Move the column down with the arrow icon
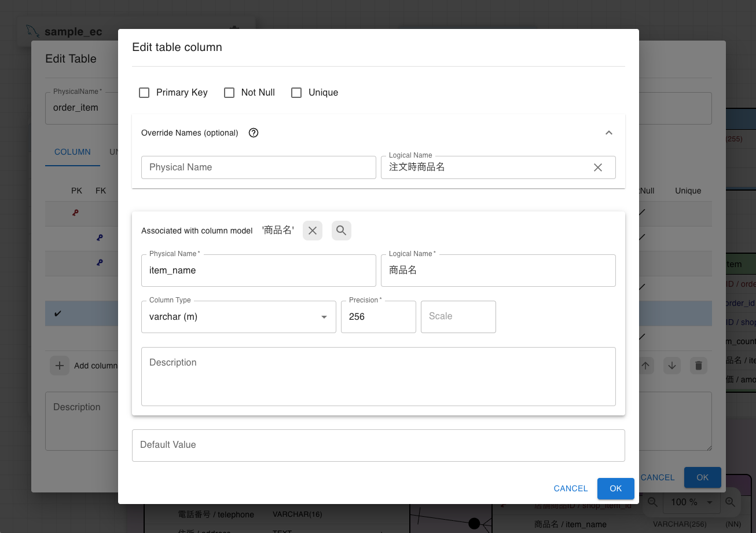Image resolution: width=756 pixels, height=533 pixels. [672, 366]
